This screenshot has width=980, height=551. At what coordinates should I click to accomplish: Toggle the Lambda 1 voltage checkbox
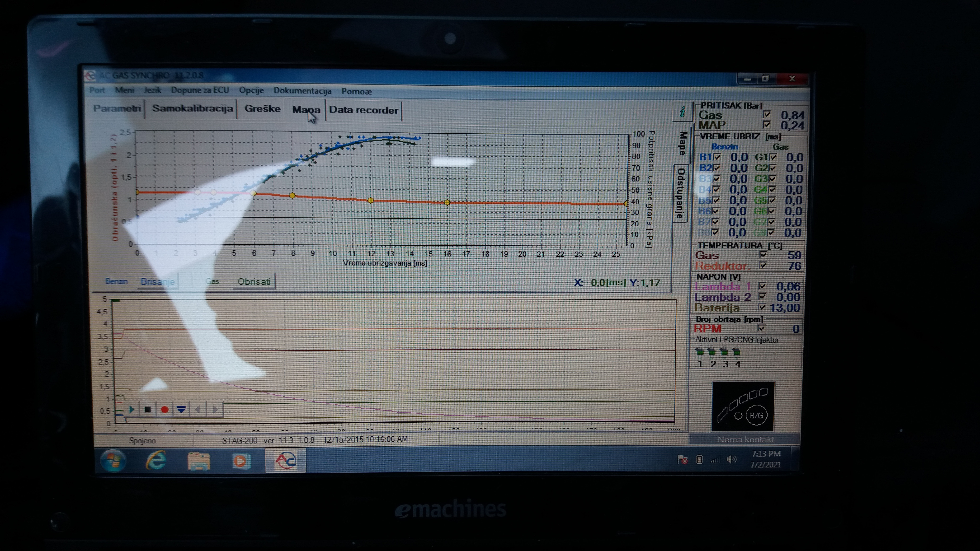coord(762,285)
